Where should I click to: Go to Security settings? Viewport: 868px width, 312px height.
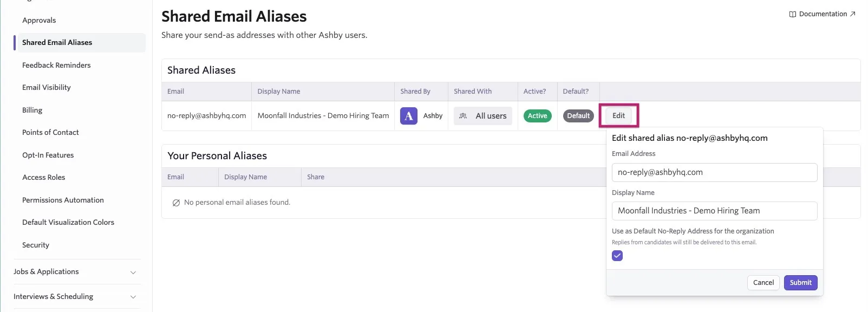[36, 245]
